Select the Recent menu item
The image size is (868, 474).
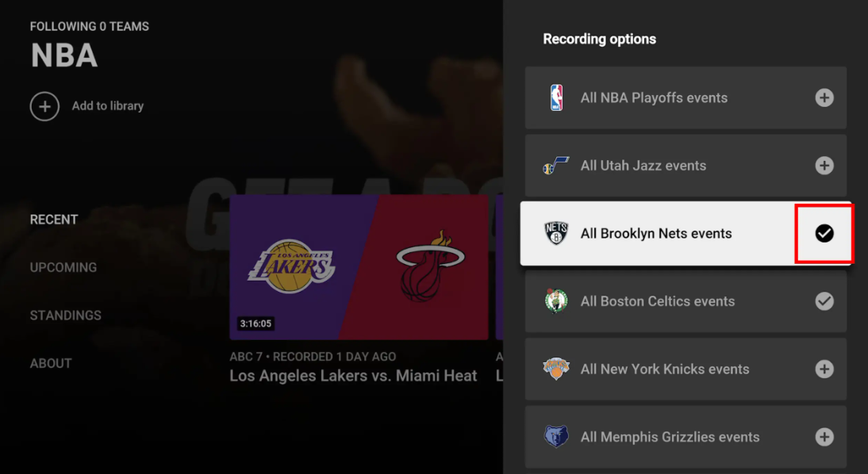(x=54, y=220)
